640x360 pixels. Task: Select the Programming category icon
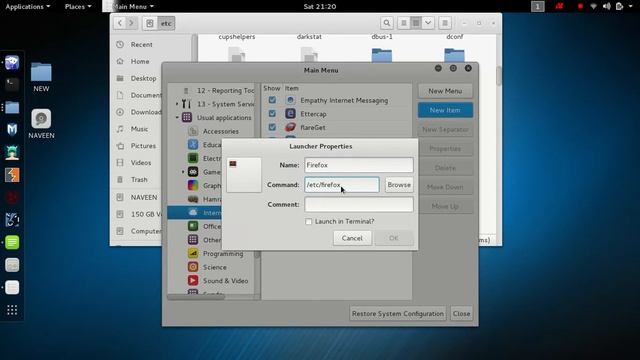coord(193,253)
